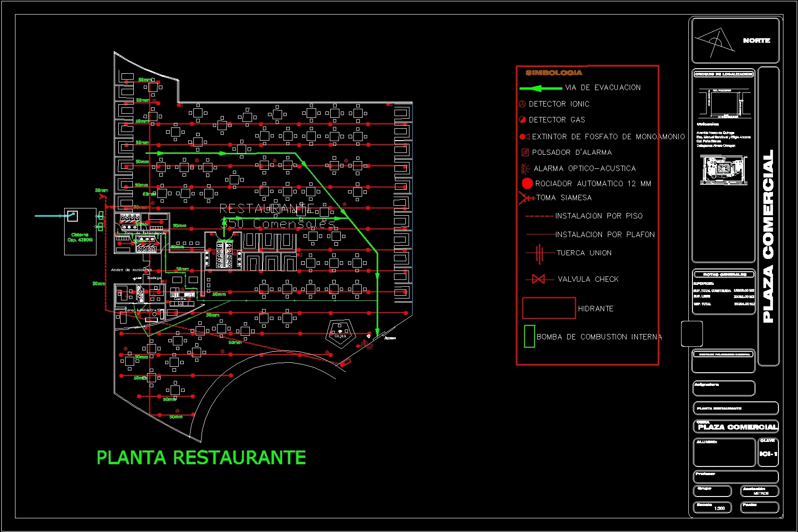Viewport: 798px width, 532px height.
Task: Click the HIDRANTE legend label
Action: pyautogui.click(x=596, y=309)
